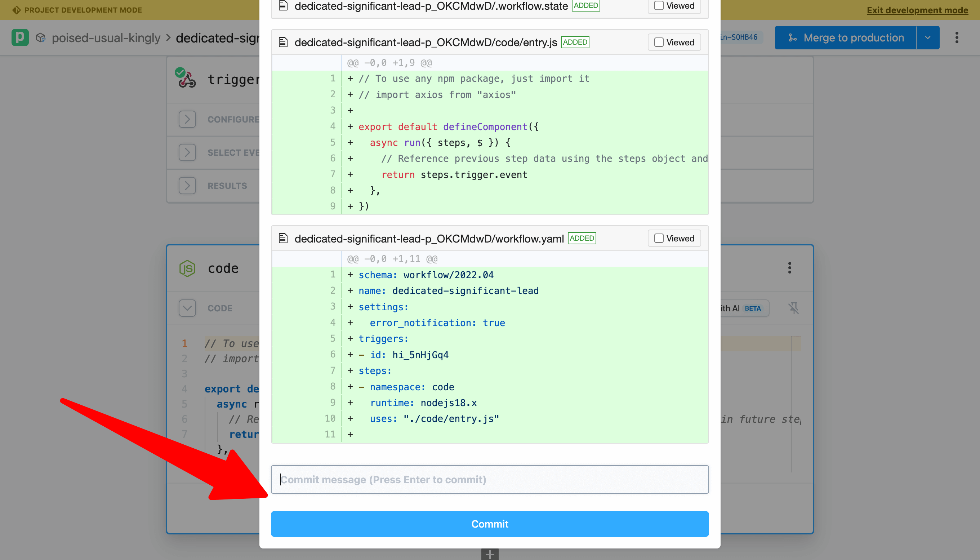
Task: Mark .workflow.state file as Viewed
Action: 658,5
